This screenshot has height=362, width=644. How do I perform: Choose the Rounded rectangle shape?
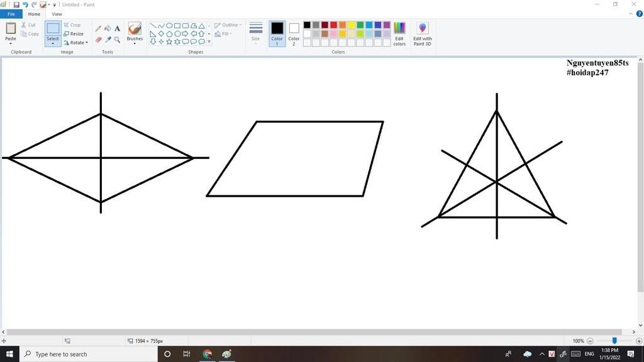[186, 26]
